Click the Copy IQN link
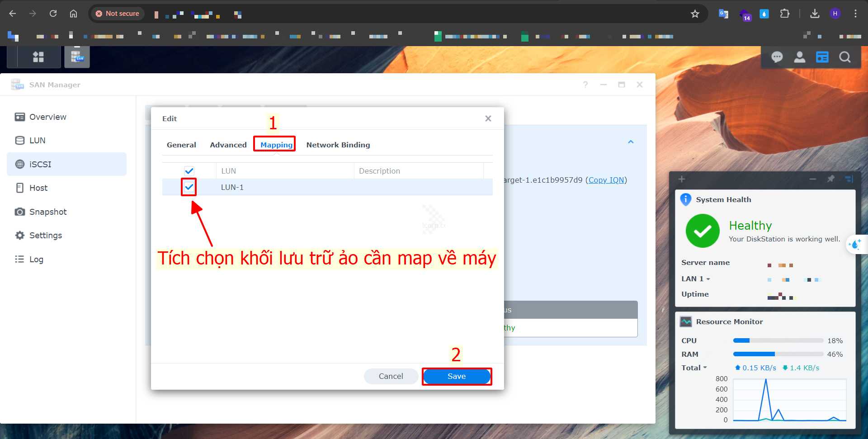 click(606, 180)
